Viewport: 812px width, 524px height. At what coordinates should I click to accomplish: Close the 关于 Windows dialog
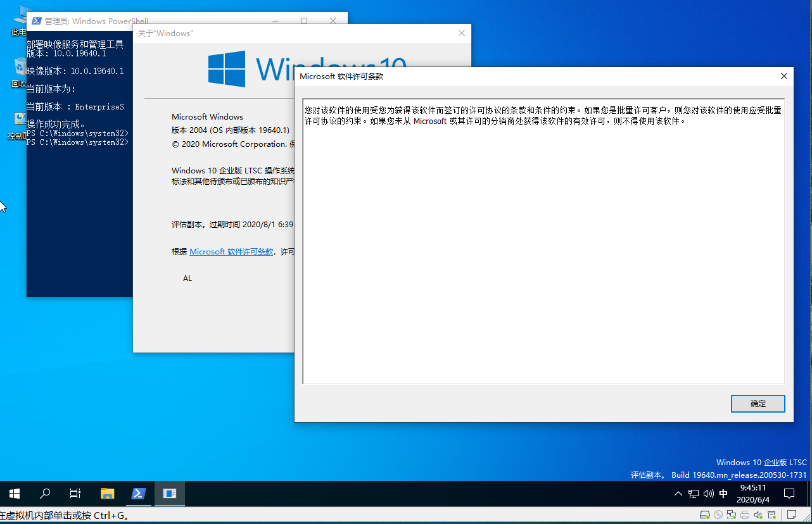[x=462, y=33]
